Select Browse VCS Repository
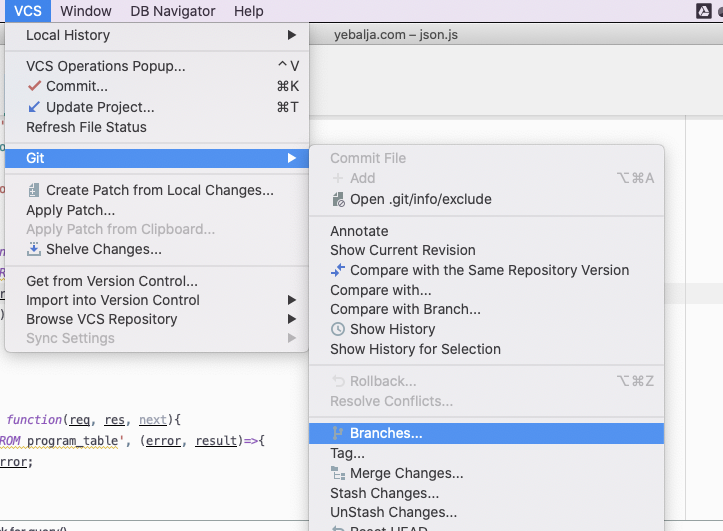Image resolution: width=723 pixels, height=531 pixels. 157,319
